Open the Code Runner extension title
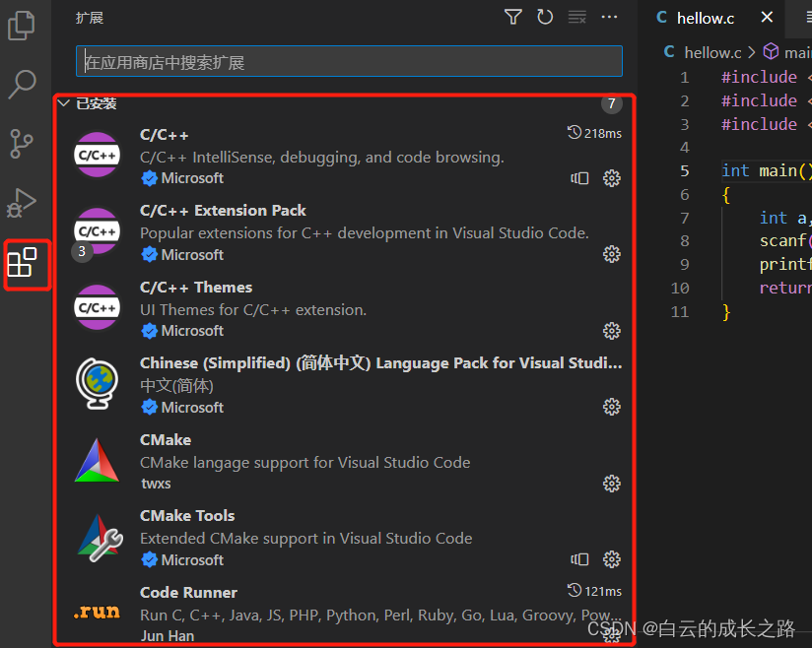 [x=188, y=593]
